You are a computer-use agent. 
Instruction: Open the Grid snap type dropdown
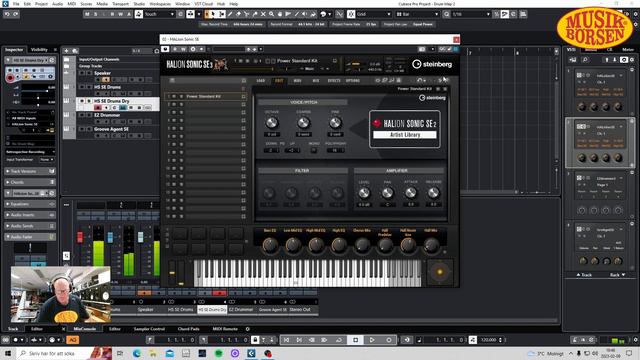[373, 14]
